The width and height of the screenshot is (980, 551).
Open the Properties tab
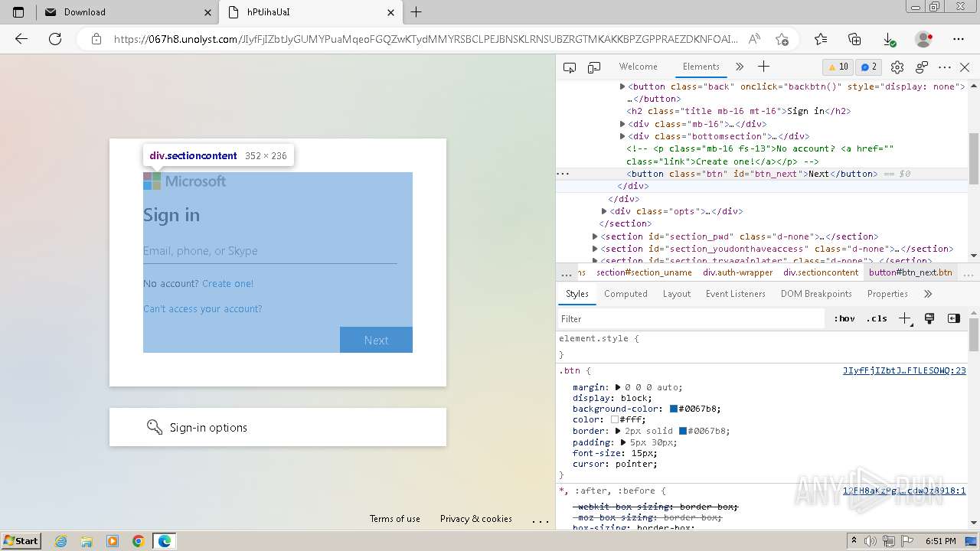pos(887,294)
